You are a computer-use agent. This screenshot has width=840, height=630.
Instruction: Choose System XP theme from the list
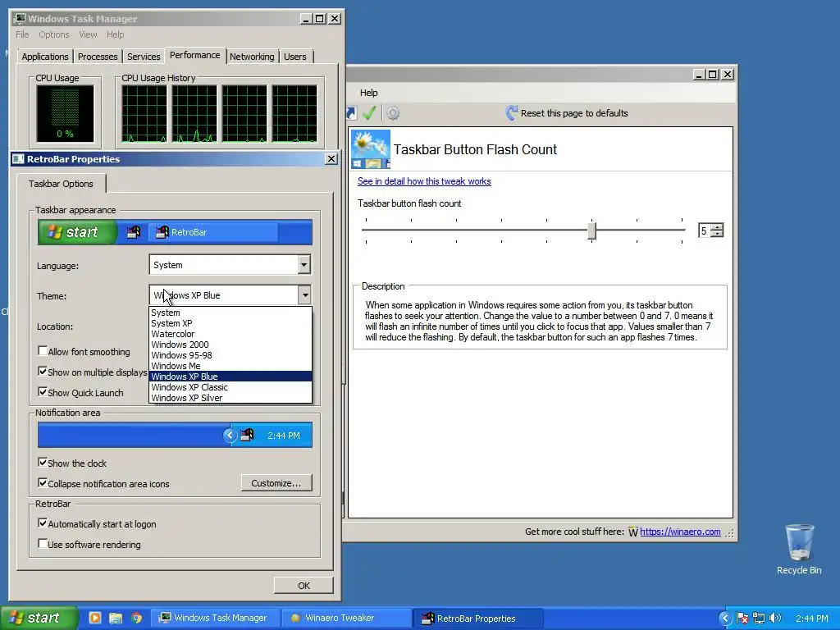[x=231, y=323]
